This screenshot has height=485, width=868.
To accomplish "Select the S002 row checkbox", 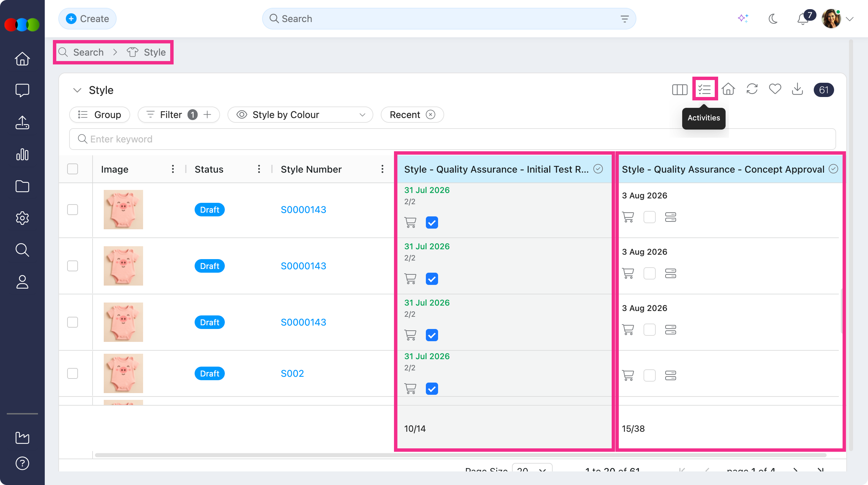I will tap(73, 373).
